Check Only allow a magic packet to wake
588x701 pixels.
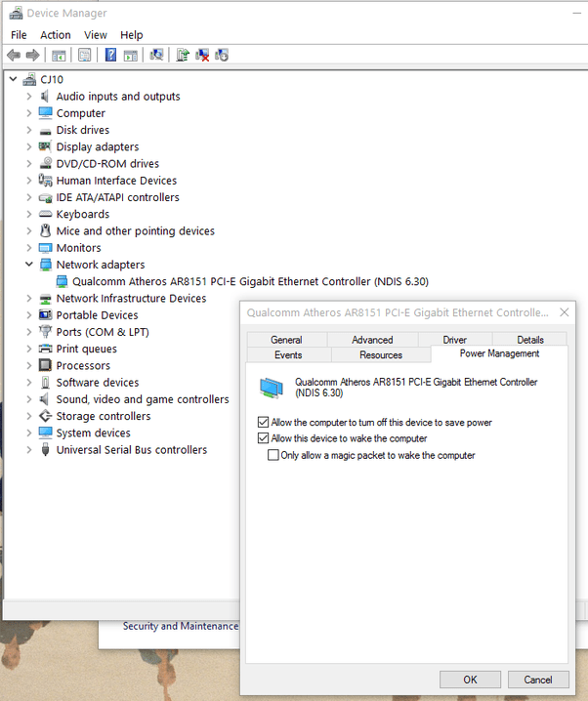coord(273,455)
